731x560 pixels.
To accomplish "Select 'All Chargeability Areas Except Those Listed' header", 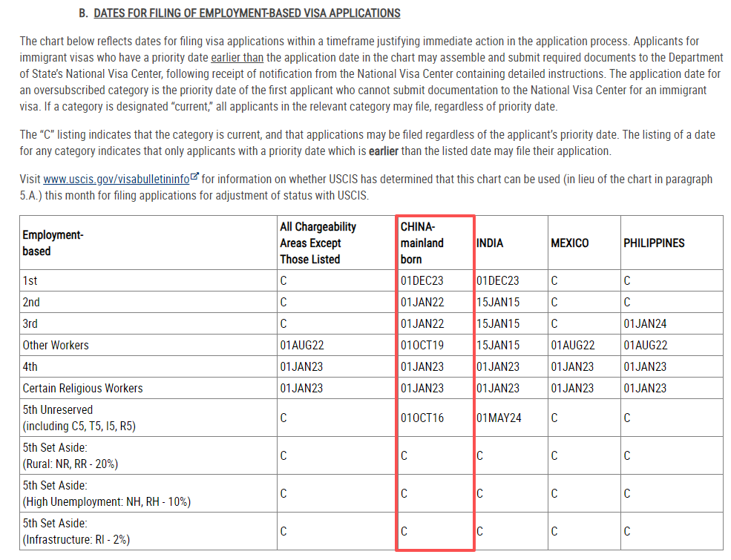I will pyautogui.click(x=318, y=243).
